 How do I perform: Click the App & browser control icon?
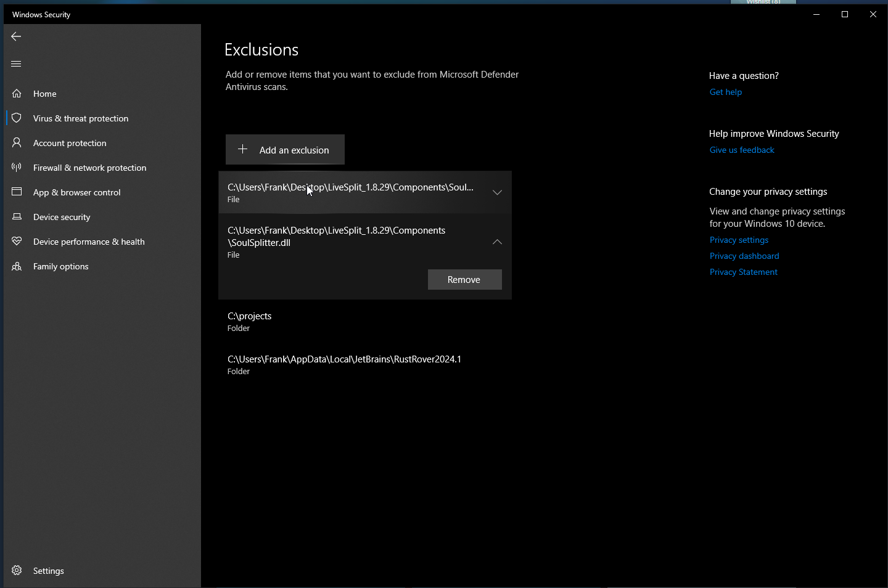pos(17,192)
